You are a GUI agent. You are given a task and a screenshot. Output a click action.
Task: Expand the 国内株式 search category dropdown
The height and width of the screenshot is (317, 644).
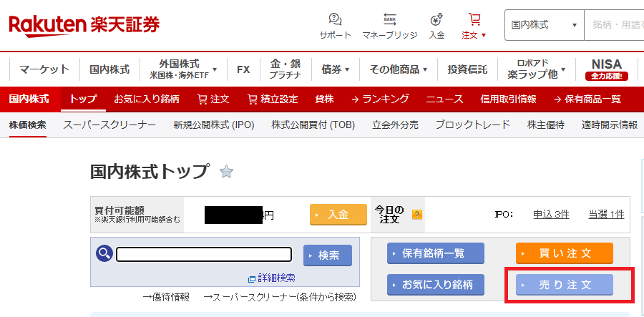coord(544,25)
